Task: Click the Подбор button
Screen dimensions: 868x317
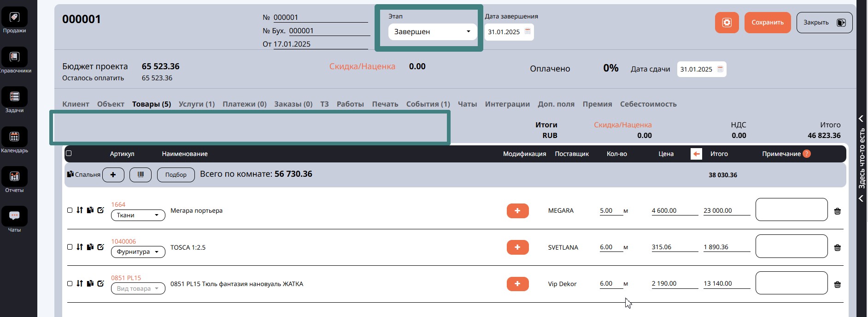Action: [176, 175]
